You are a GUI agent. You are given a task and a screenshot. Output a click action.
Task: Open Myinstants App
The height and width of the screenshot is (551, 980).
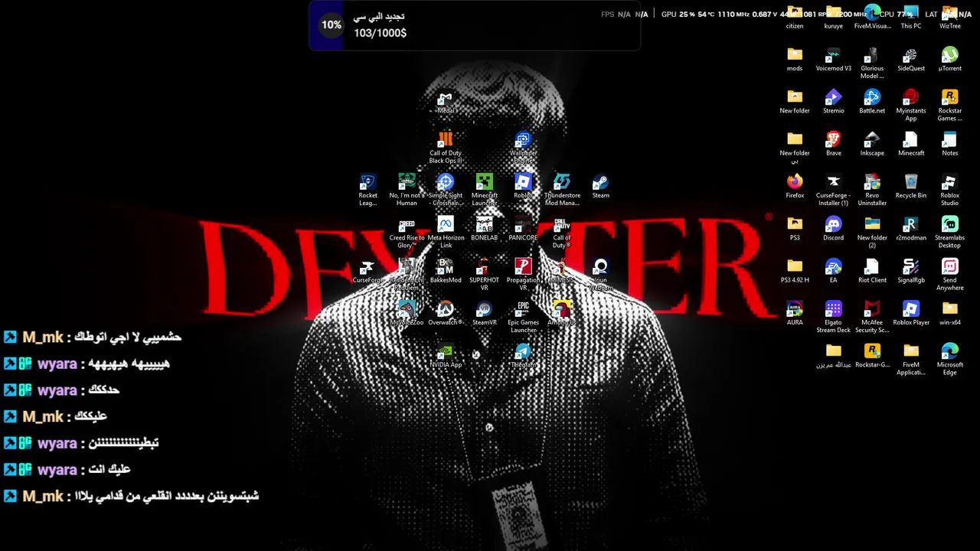point(911,106)
